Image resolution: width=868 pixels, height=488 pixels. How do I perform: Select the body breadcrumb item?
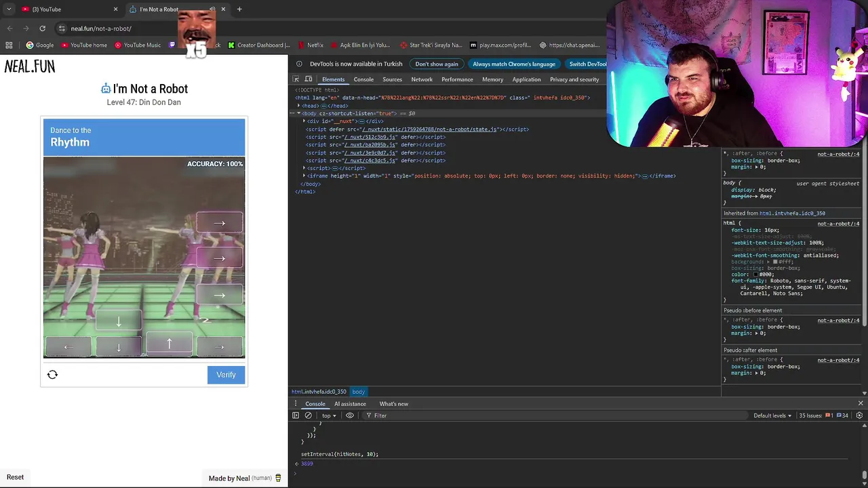(358, 392)
